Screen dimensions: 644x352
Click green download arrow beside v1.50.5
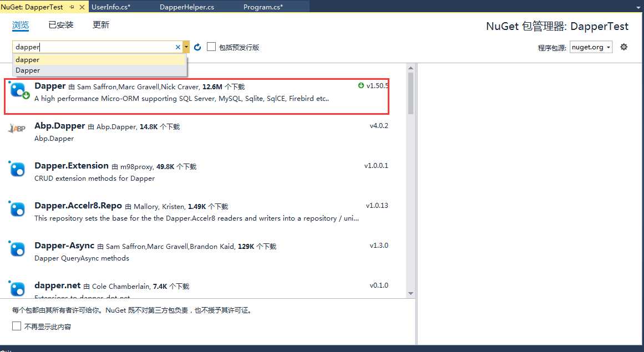click(x=361, y=85)
